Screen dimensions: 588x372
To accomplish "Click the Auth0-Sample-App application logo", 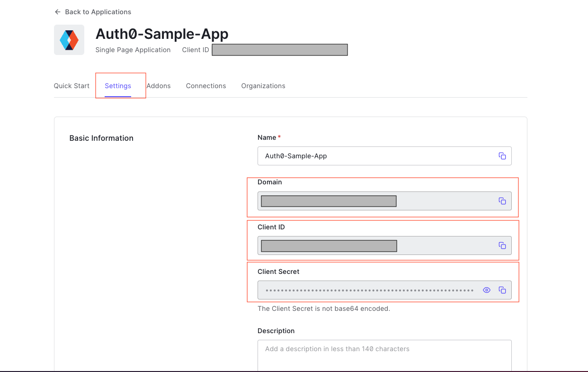I will pos(69,39).
